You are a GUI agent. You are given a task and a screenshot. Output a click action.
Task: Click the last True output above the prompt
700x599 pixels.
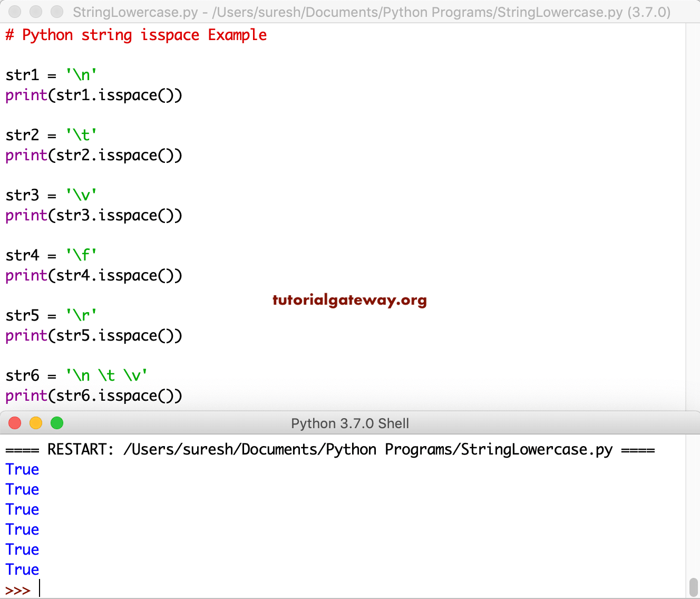pos(22,569)
